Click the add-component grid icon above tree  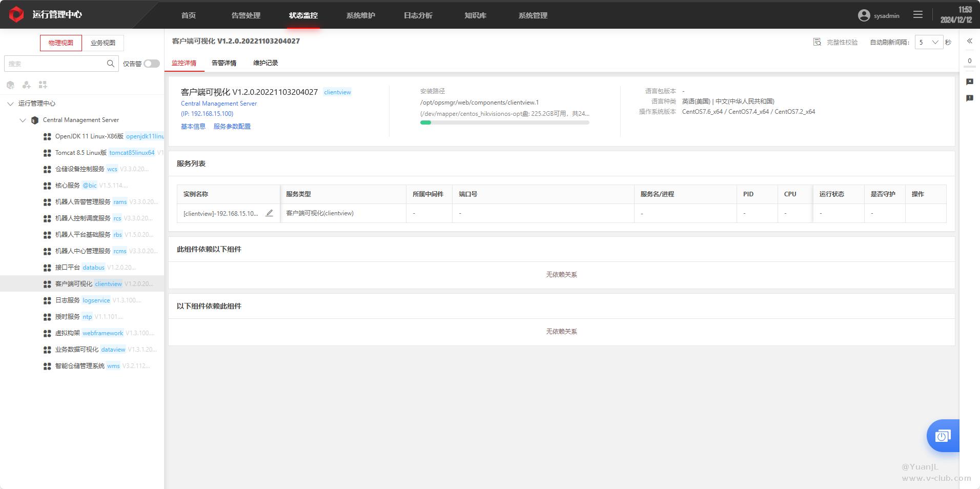(43, 85)
